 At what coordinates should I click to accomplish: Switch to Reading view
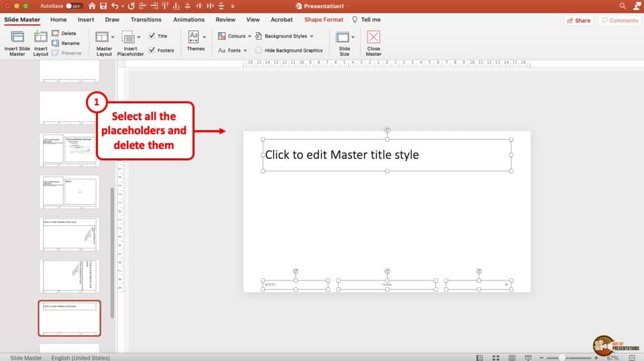tap(512, 358)
